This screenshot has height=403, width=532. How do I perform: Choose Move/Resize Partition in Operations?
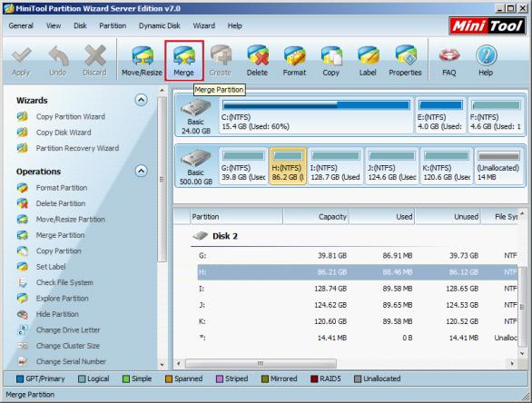coord(61,220)
